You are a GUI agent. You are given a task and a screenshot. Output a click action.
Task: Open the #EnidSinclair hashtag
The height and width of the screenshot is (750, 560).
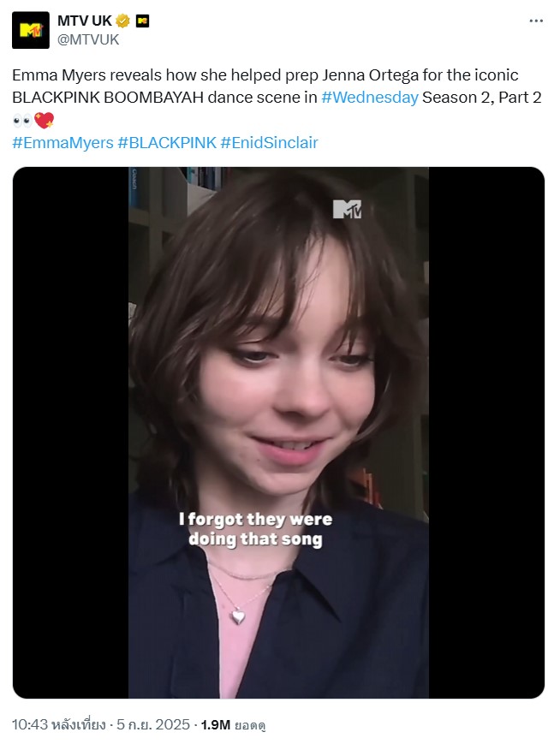269,142
